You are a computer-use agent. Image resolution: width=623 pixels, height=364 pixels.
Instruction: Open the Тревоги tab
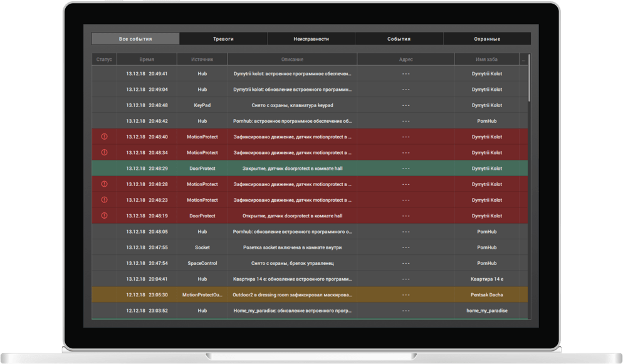tap(223, 39)
